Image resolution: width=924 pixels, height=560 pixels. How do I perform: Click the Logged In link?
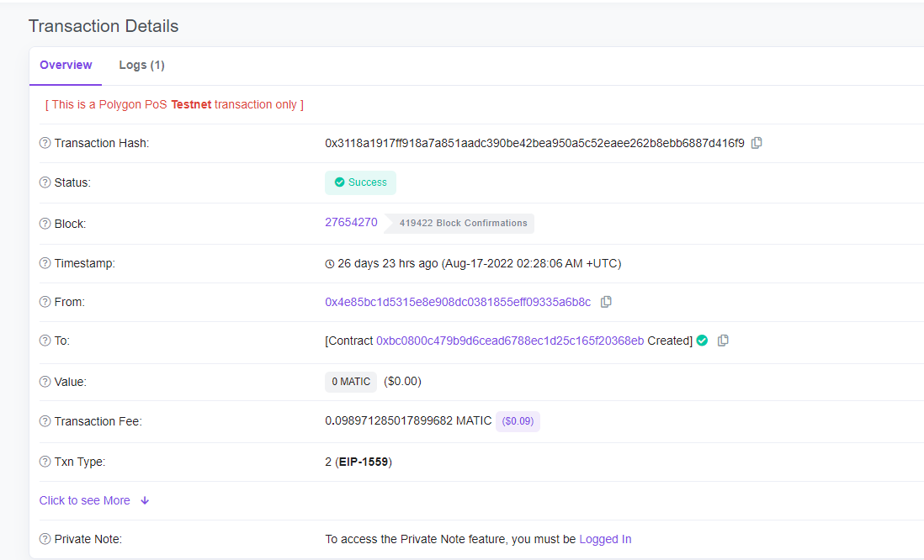tap(605, 539)
